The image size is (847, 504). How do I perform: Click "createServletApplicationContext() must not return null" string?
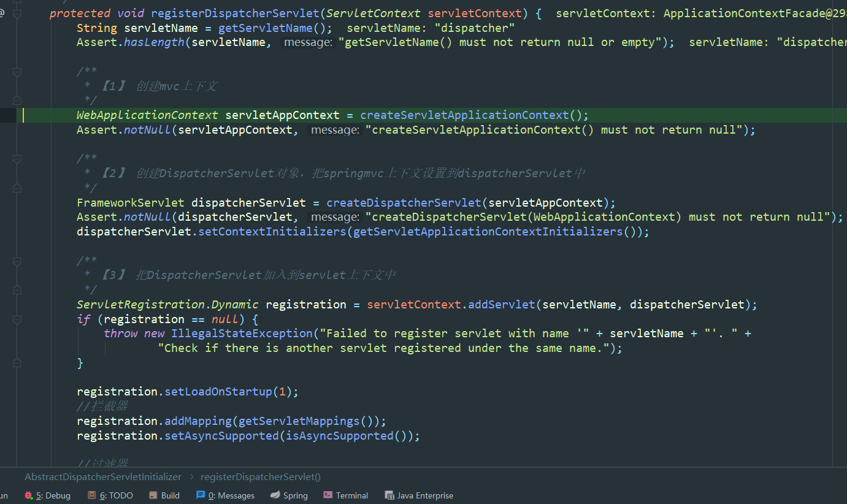pos(554,130)
